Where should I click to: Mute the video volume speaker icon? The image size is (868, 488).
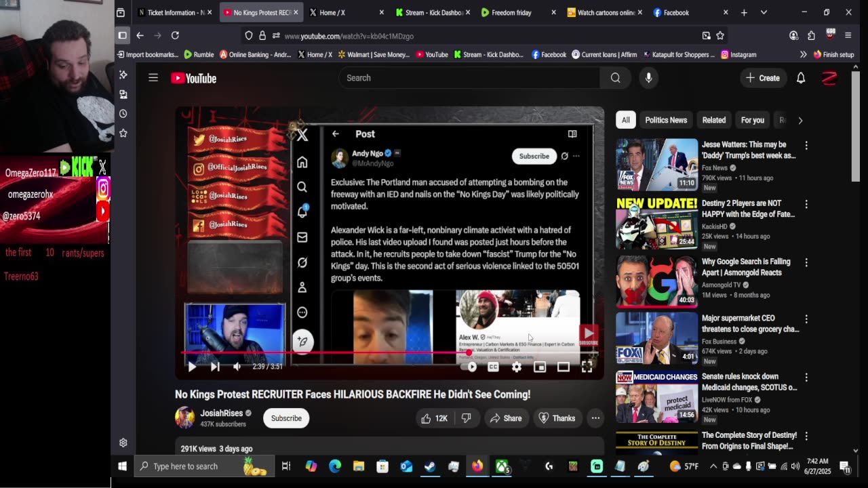tap(237, 367)
